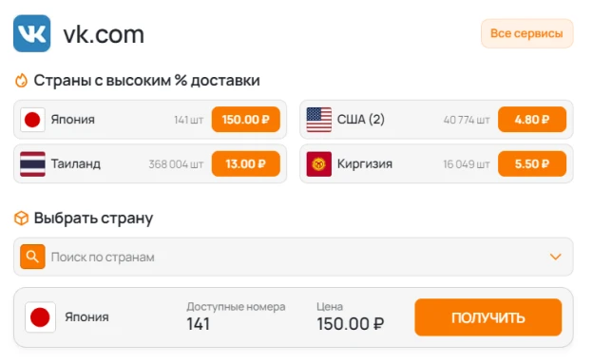This screenshot has height=364, width=593.
Task: Choose the Таиланд country row
Action: click(150, 163)
